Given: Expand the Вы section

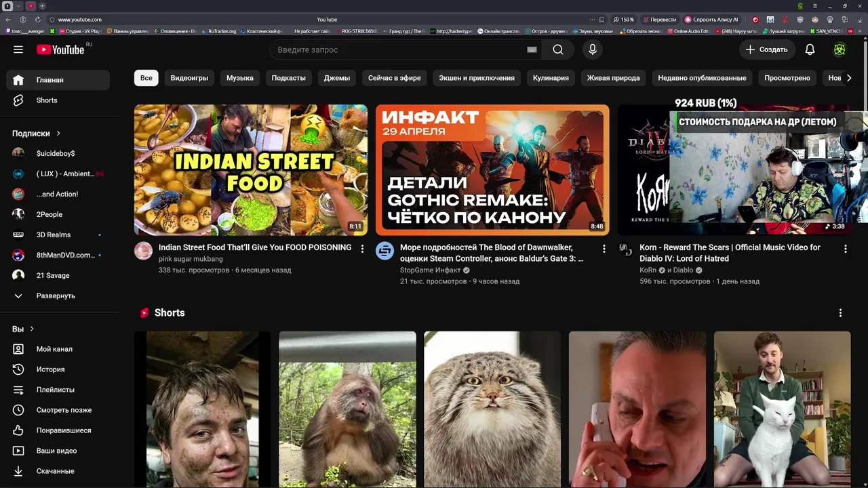Looking at the screenshot, I should [24, 329].
